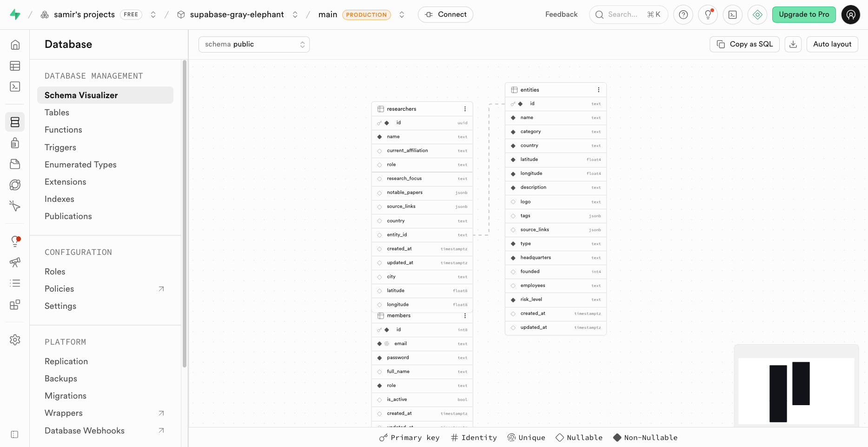The height and width of the screenshot is (447, 868).
Task: Open Project Settings gear icon
Action: 15,340
